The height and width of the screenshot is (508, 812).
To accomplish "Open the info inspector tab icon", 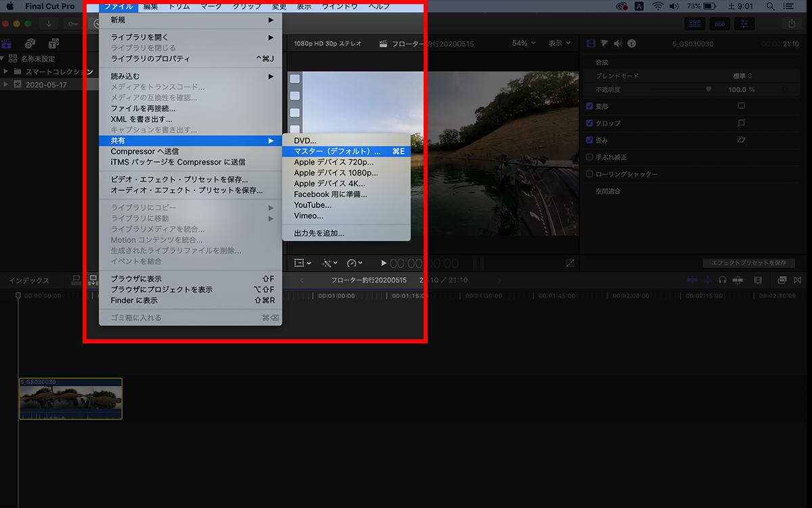I will [631, 43].
